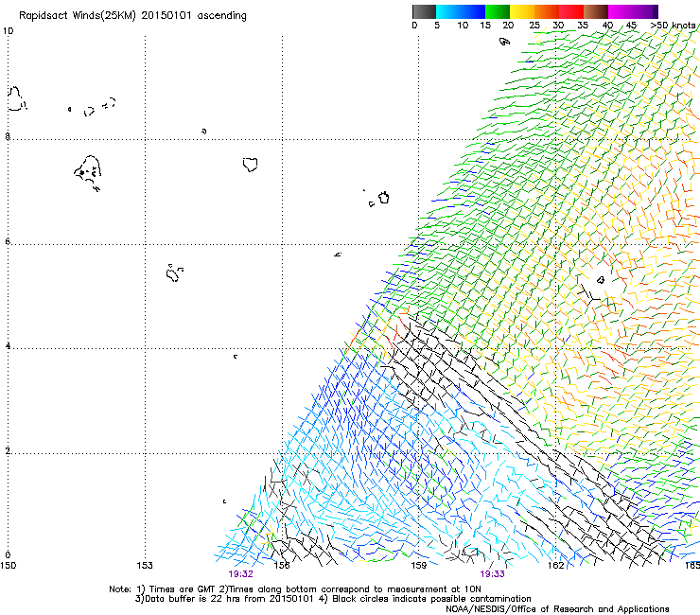
Task: Click the '40' knots legend tick label
Action: 607,26
